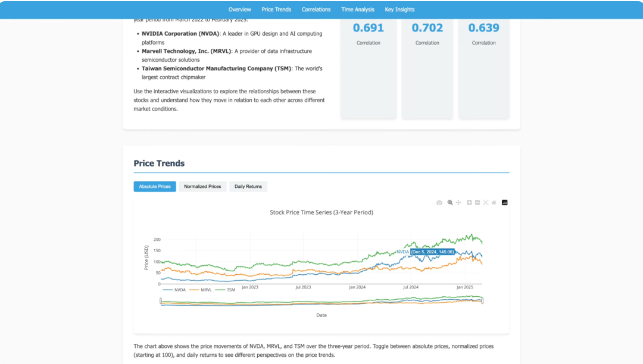This screenshot has height=364, width=643.
Task: Open Correlations section from top nav
Action: tap(316, 10)
